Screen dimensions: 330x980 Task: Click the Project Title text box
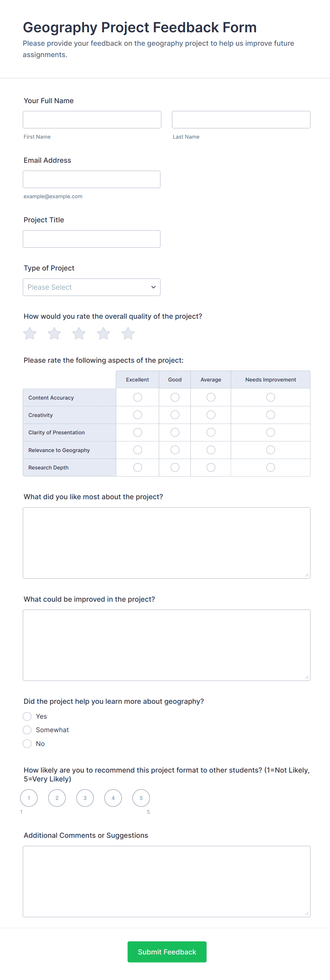pyautogui.click(x=91, y=239)
